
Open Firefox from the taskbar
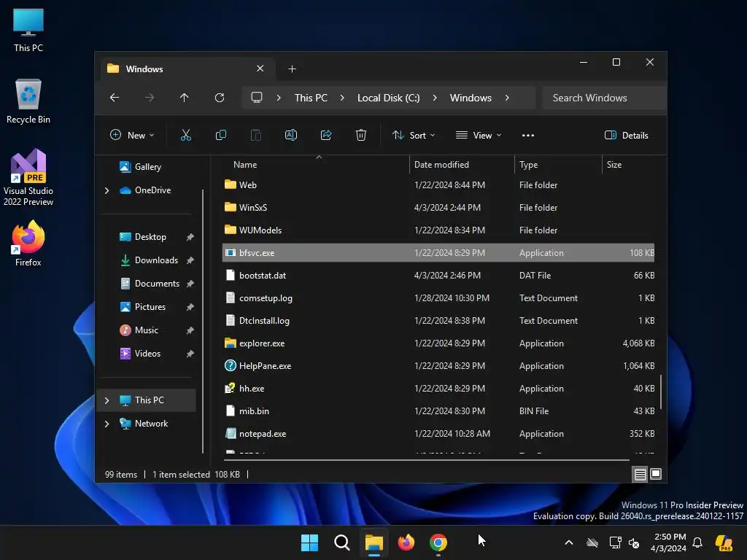[406, 542]
